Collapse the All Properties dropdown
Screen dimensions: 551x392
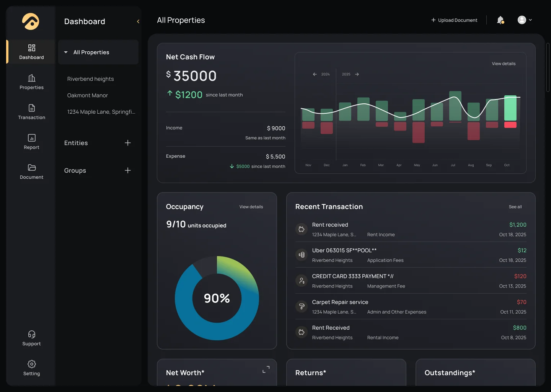[x=66, y=52]
